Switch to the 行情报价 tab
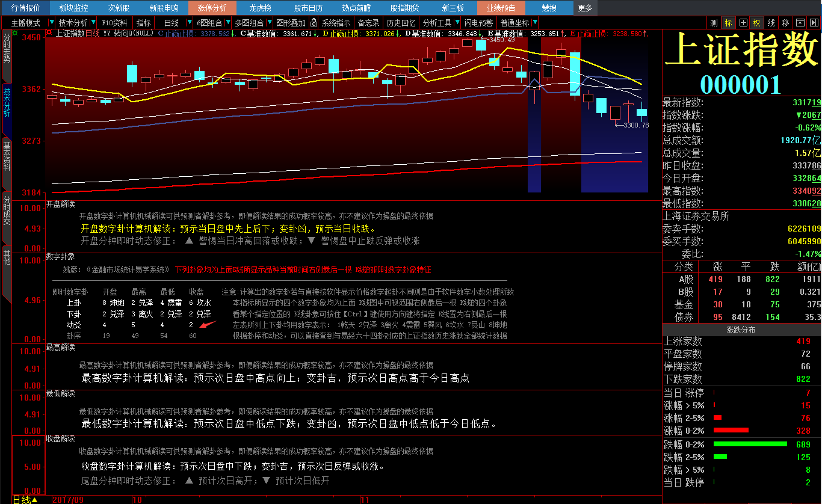The image size is (822, 504). (x=26, y=8)
